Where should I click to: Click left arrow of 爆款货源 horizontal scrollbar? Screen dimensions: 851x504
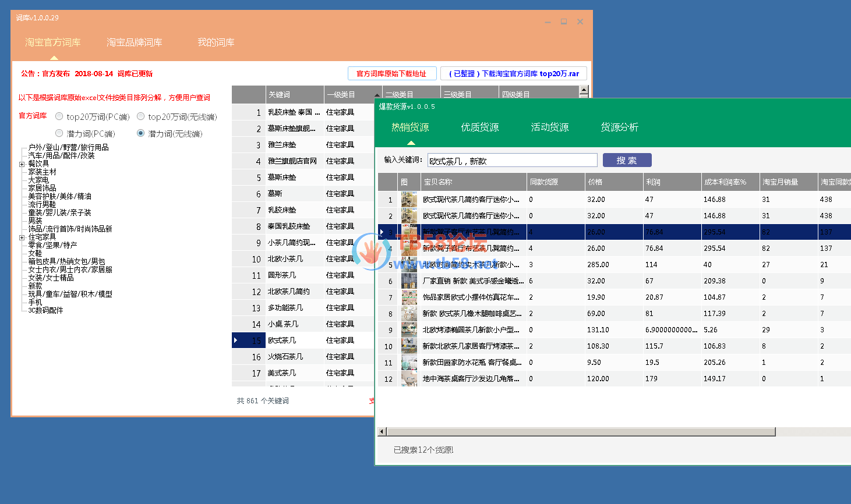[x=382, y=432]
